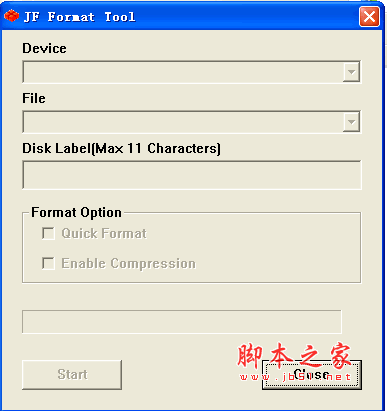Click the Device label
The image size is (387, 411).
[44, 48]
